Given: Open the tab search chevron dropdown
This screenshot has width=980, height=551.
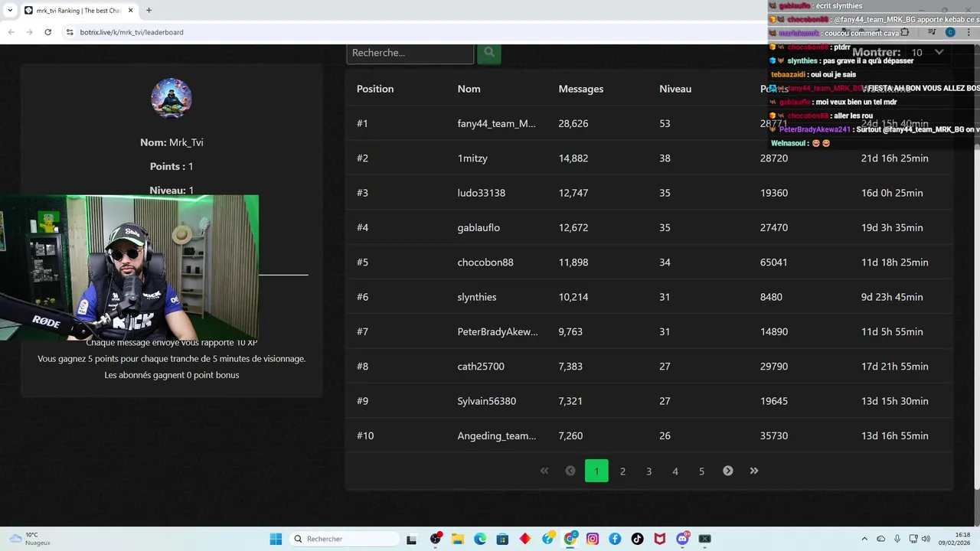Looking at the screenshot, I should point(10,11).
